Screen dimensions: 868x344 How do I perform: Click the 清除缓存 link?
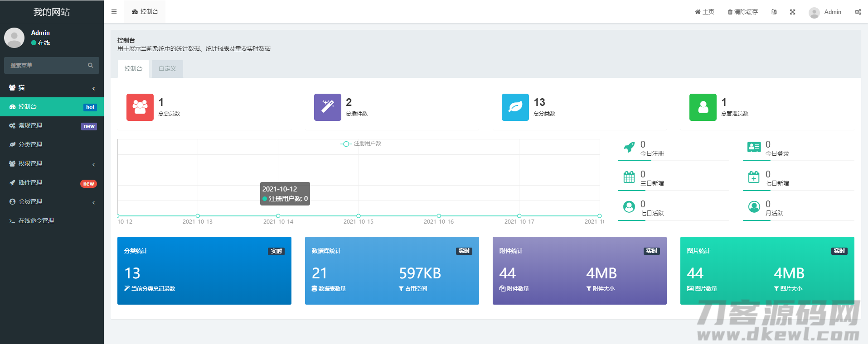(x=742, y=12)
